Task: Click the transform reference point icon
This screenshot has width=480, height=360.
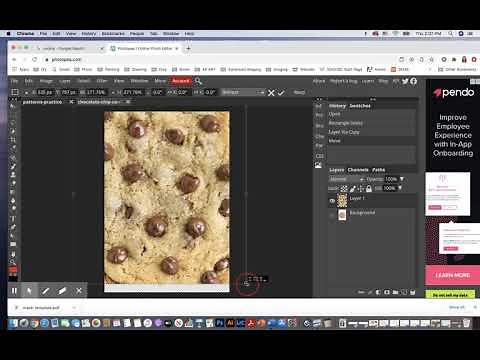Action: (x=15, y=92)
